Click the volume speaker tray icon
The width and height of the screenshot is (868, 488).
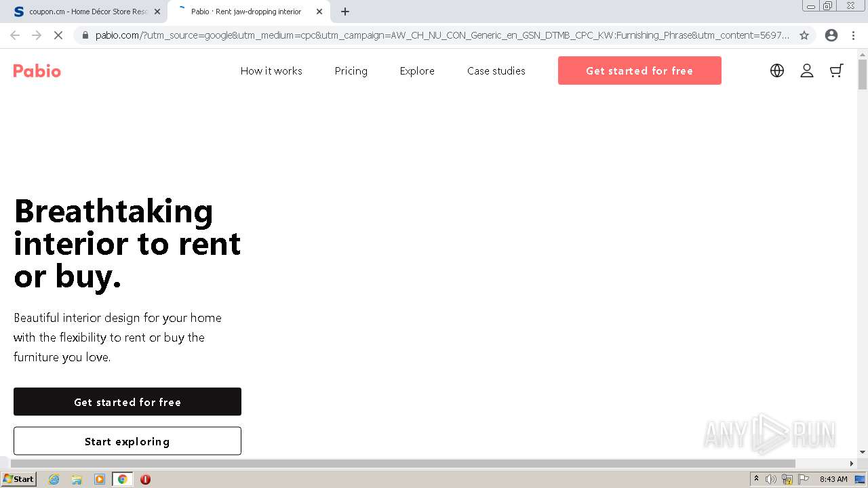771,479
